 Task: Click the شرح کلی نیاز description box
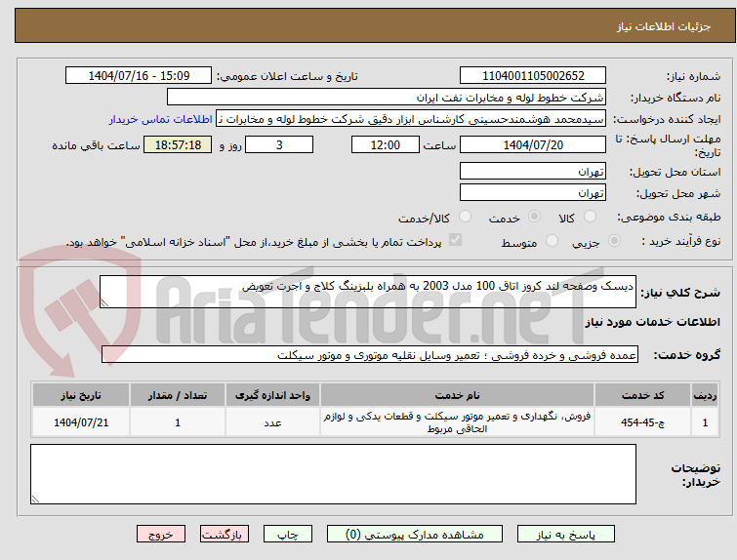point(368,292)
